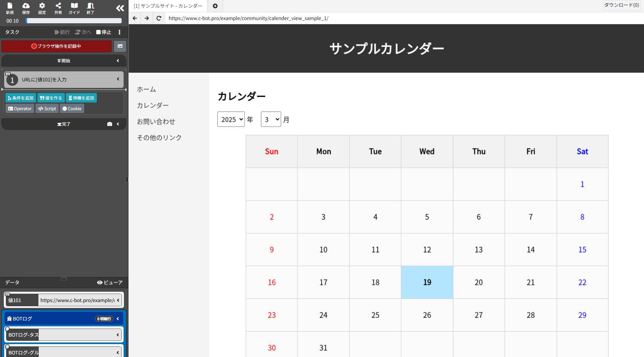
Task: Collapse sidebar with double-chevron icon
Action: coord(120,8)
